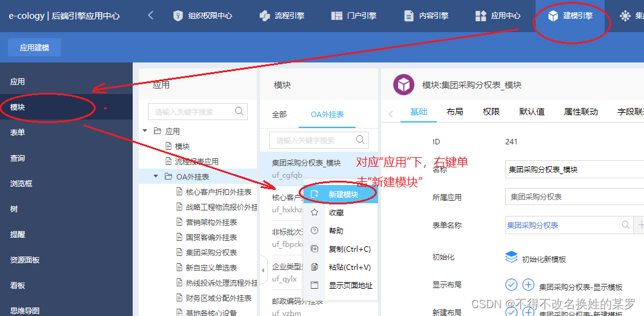Click the 模块 panel keyword search field
Image resolution: width=644 pixels, height=316 pixels.
pos(319,140)
